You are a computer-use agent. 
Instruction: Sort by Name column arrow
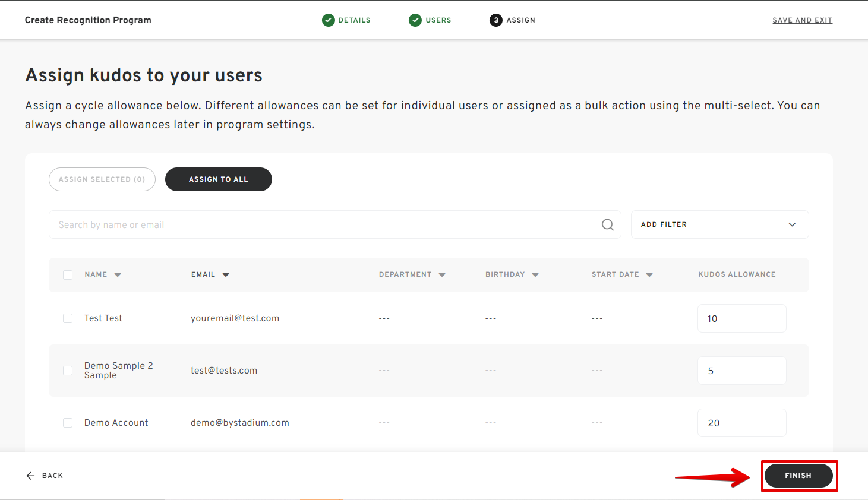[x=118, y=274]
